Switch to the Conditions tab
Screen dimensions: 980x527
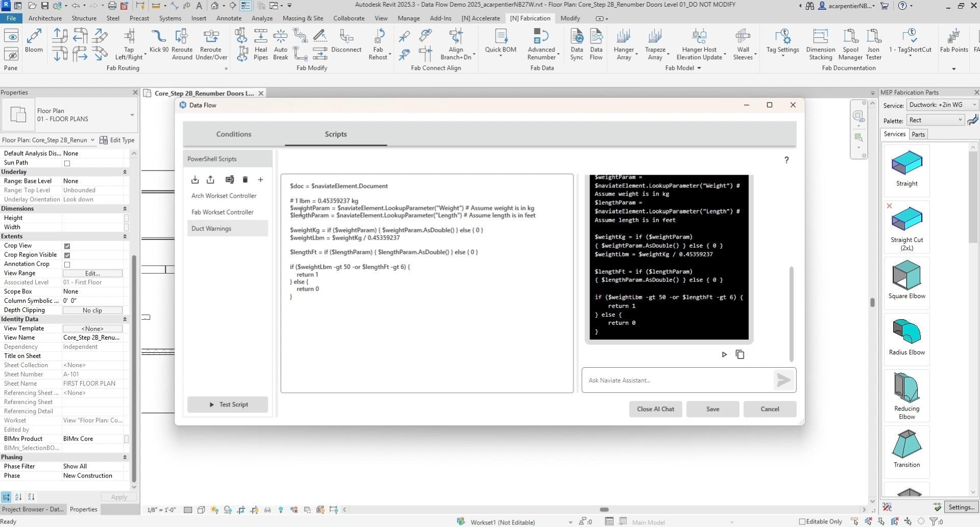click(x=234, y=134)
